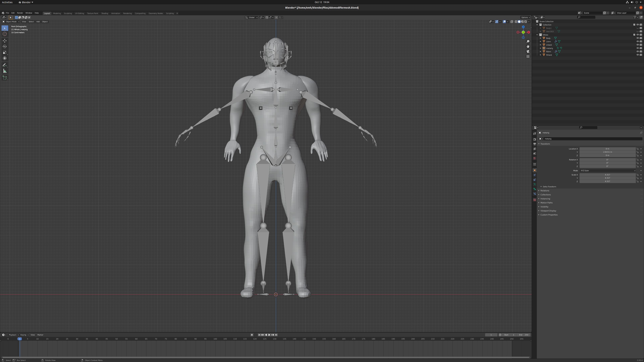Select the Scale tool
This screenshot has width=644, height=362.
click(x=5, y=52)
